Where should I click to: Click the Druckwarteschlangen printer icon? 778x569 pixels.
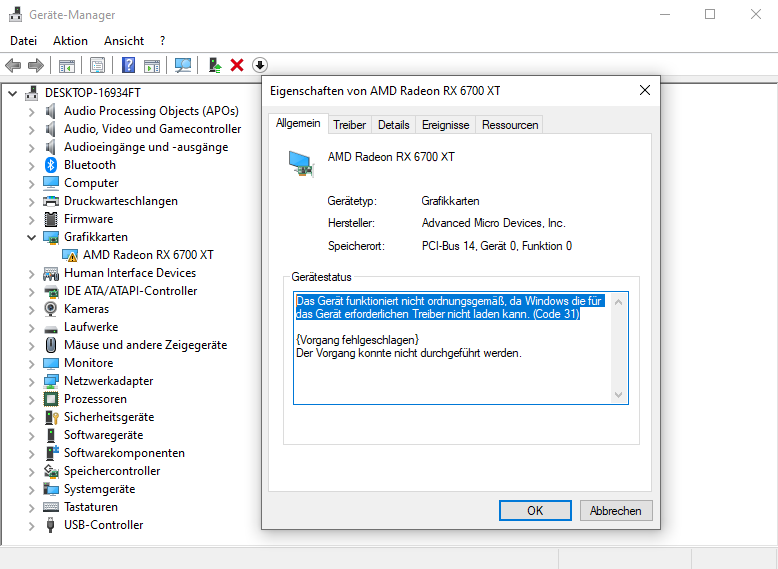[x=51, y=201]
